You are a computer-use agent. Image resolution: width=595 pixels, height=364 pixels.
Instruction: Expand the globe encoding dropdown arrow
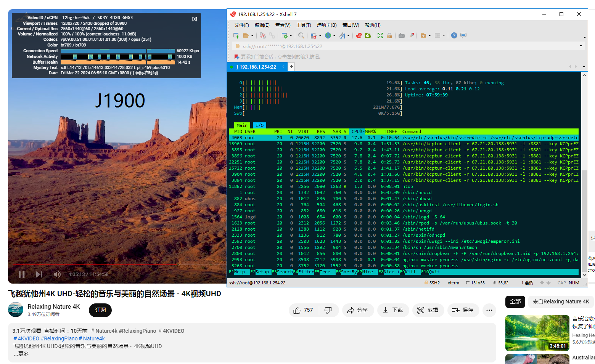[334, 36]
